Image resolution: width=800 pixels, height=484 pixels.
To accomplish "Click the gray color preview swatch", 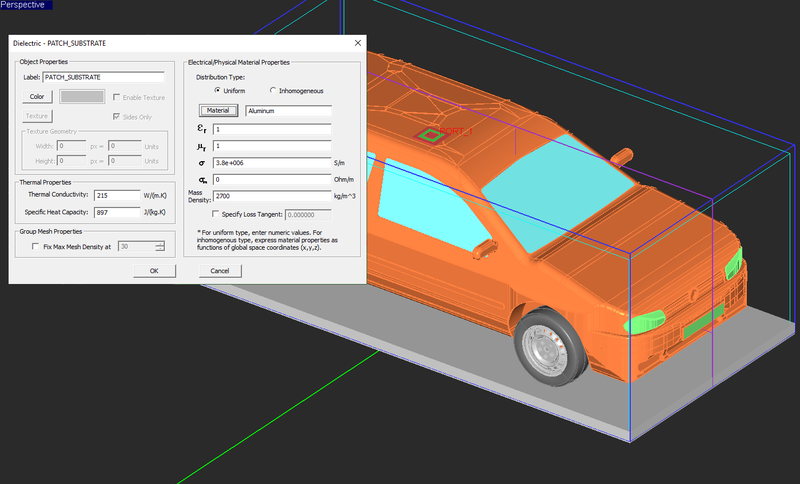I will (x=82, y=97).
